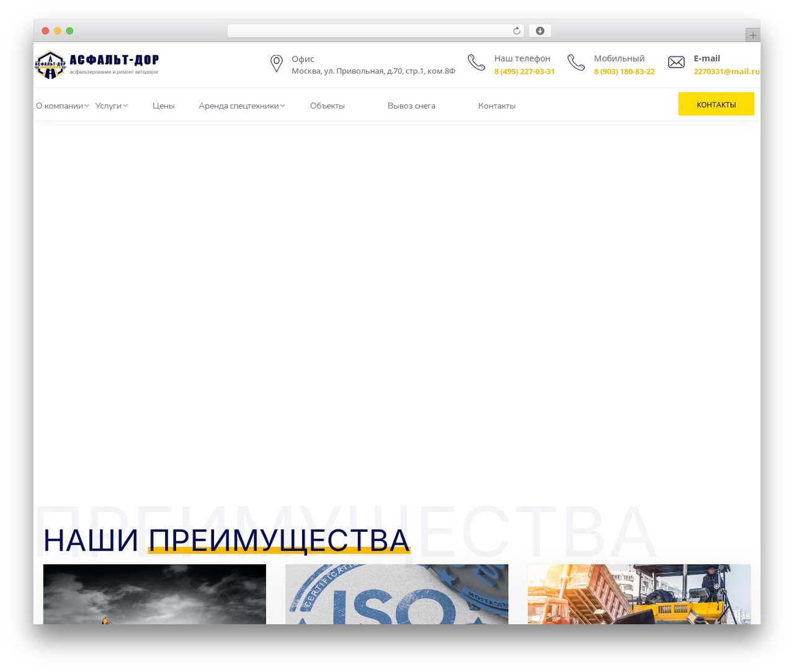The width and height of the screenshot is (794, 672).
Task: Expand the Услуги dropdown menu
Action: (112, 106)
